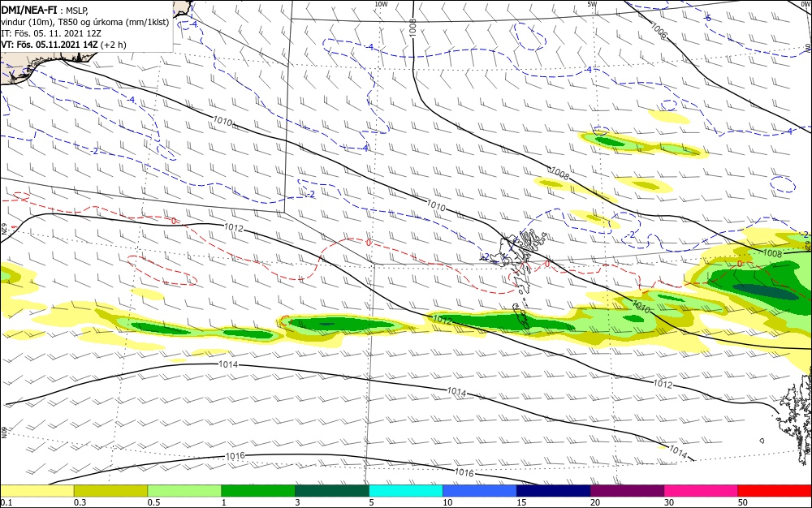
Task: Click the '15' legend value
Action: pos(521,502)
